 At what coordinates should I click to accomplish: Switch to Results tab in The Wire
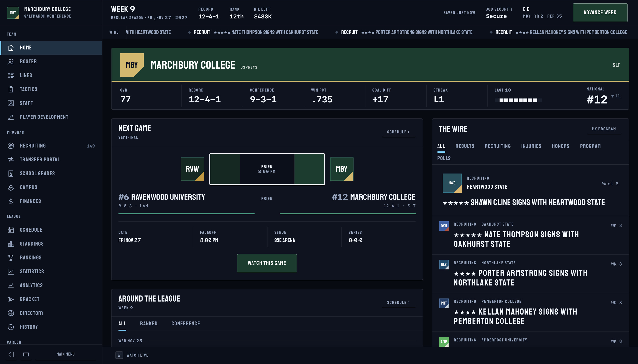click(464, 146)
